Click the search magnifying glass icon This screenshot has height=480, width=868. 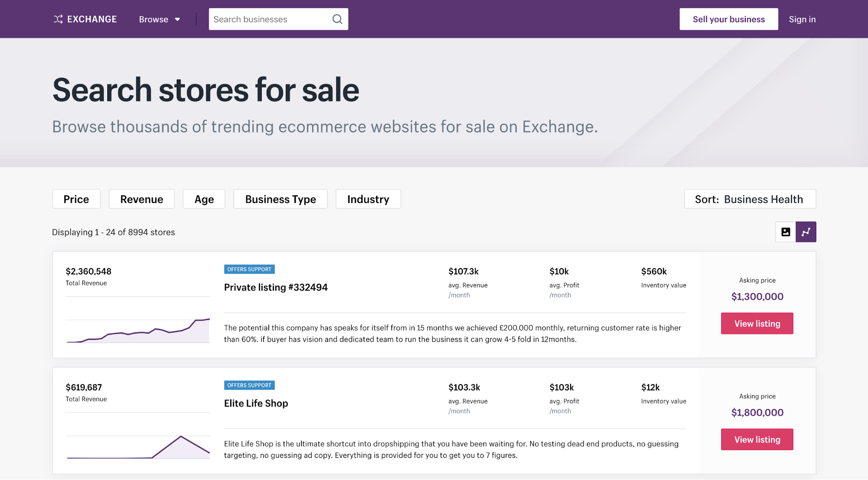(x=337, y=19)
